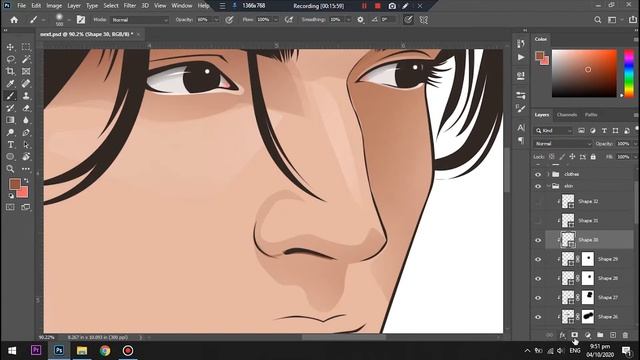The width and height of the screenshot is (640, 360).
Task: Click the layer style fx icon
Action: pyautogui.click(x=562, y=335)
